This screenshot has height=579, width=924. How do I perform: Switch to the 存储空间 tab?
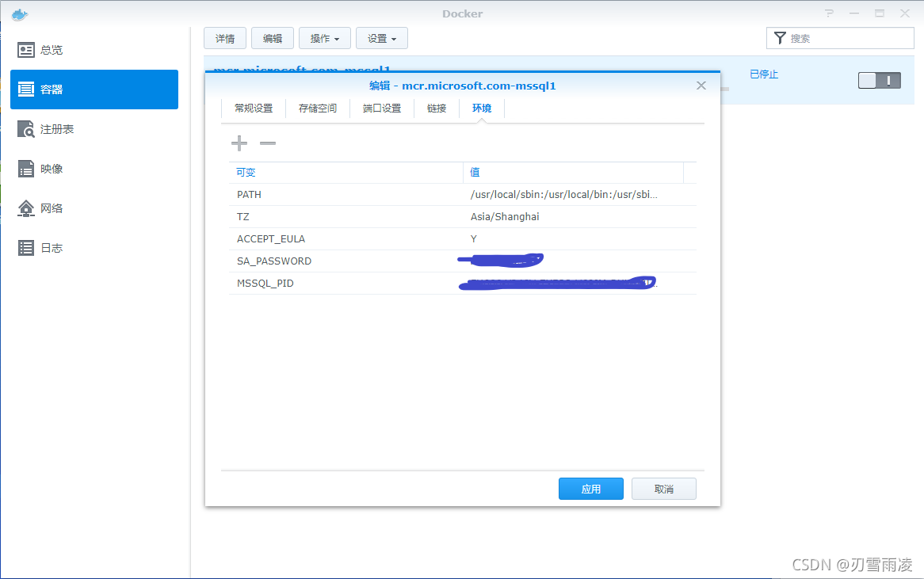pos(318,109)
